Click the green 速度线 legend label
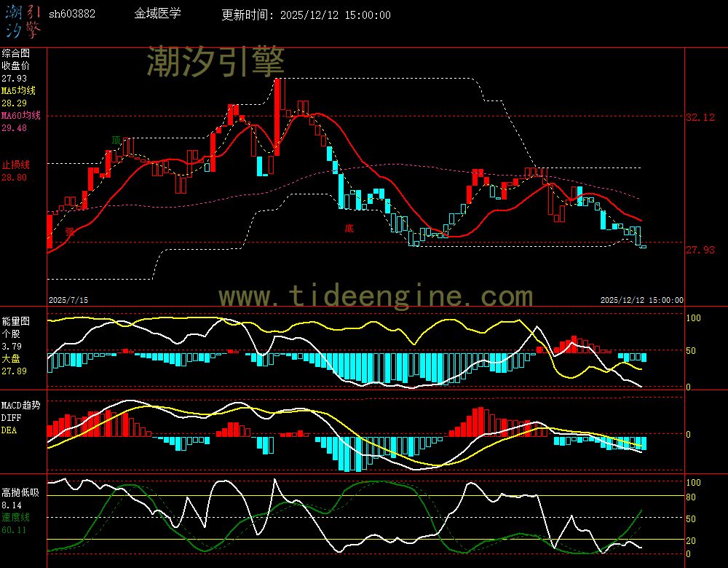 [x=15, y=516]
